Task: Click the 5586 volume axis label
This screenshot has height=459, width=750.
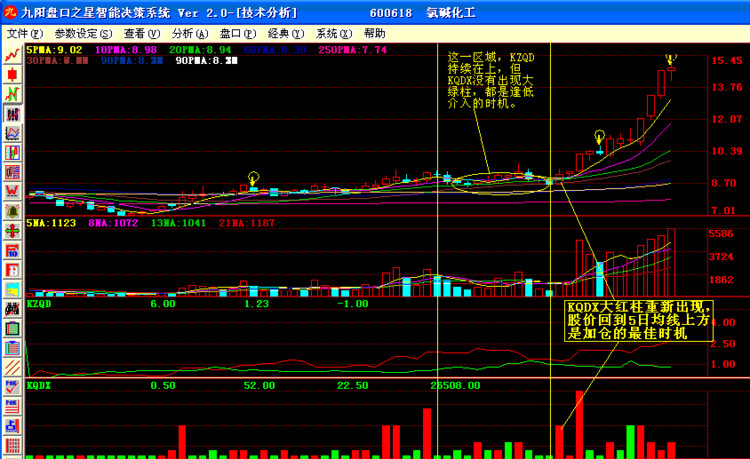Action: click(x=721, y=234)
